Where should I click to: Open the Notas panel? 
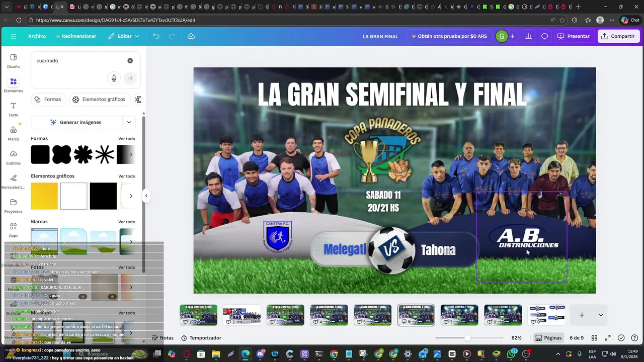tap(163, 338)
